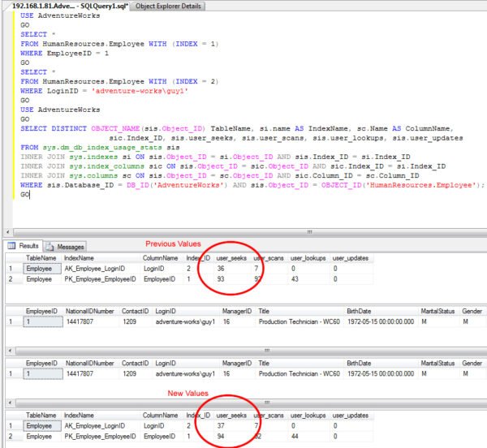The height and width of the screenshot is (448, 487).
Task: Click left arrow of third result grid scrollbar
Action: (10, 403)
